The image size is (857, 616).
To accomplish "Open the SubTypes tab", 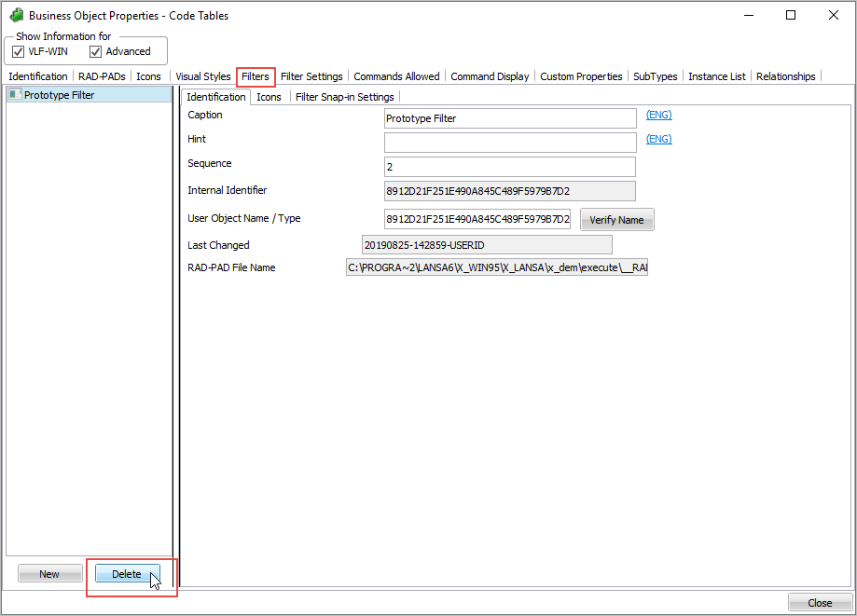I will tap(655, 76).
